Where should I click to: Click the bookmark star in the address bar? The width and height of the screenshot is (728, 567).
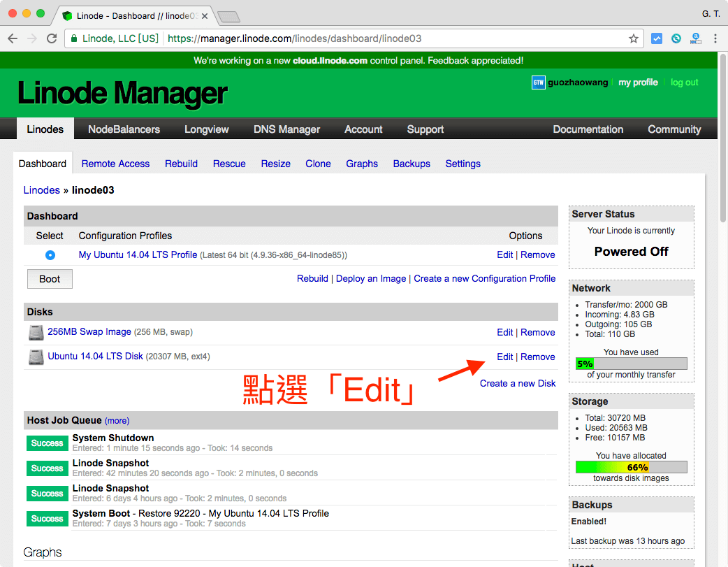coord(634,38)
